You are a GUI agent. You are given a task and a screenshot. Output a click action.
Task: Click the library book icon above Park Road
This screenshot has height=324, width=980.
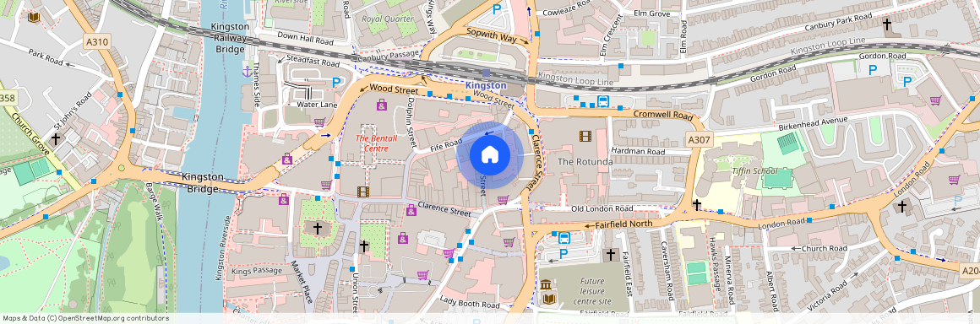(x=33, y=17)
